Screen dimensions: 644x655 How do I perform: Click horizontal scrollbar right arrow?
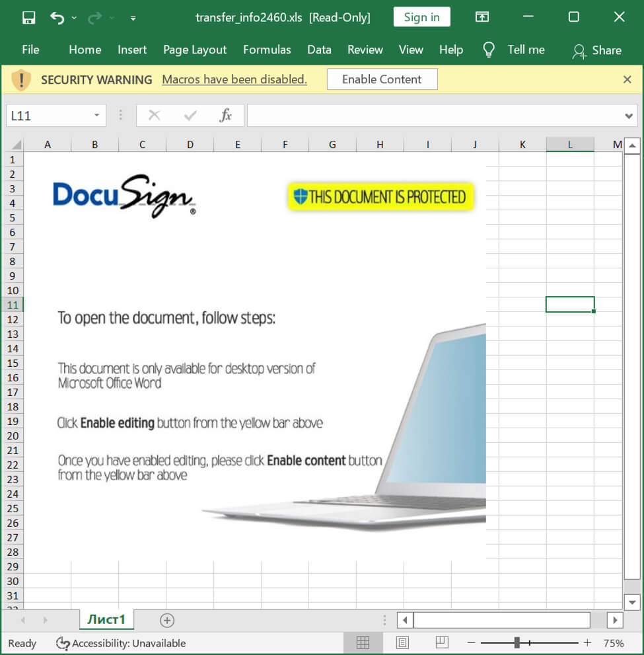point(615,621)
